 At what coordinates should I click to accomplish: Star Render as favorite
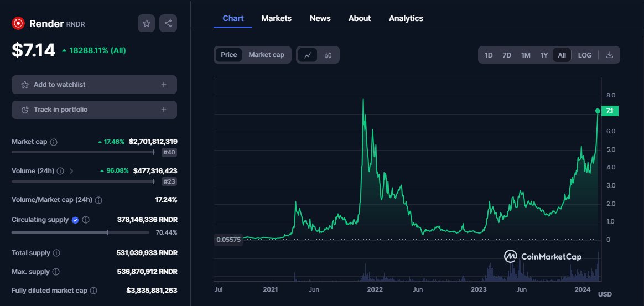tap(147, 23)
